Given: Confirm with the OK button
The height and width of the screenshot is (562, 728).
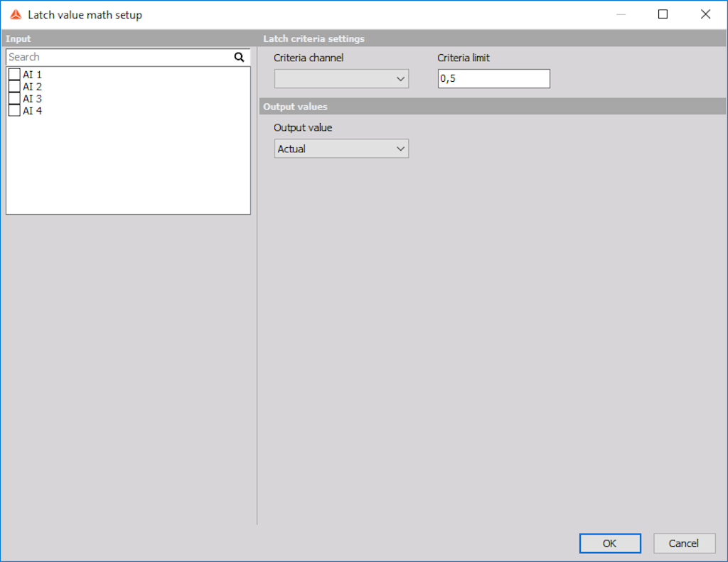Looking at the screenshot, I should tap(609, 544).
